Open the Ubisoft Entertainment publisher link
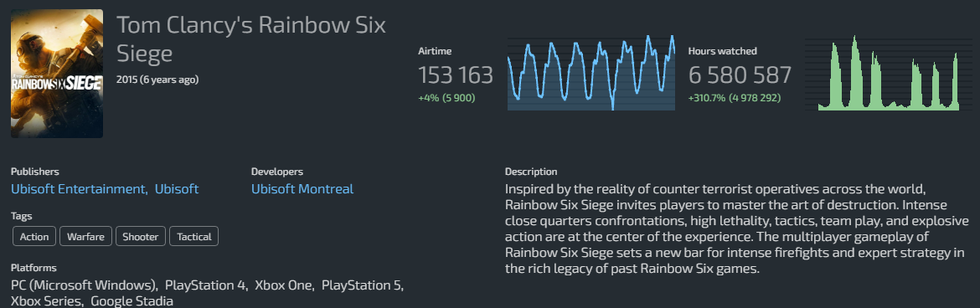 coord(79,188)
